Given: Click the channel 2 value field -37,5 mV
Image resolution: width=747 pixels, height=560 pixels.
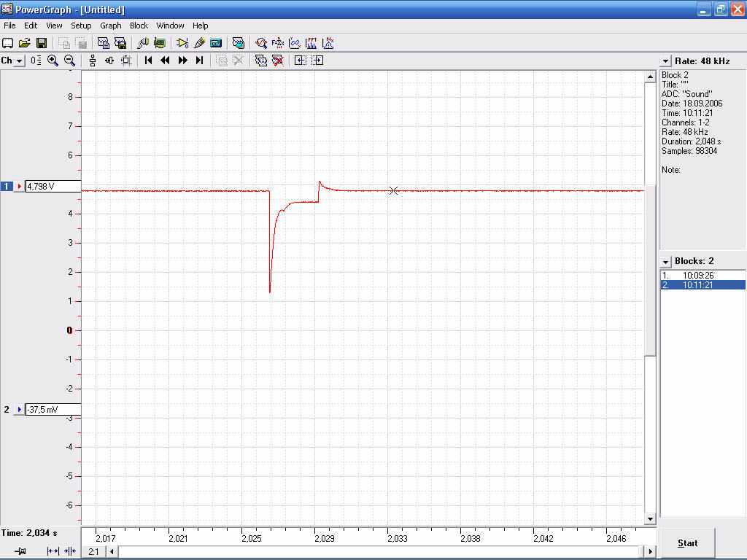Looking at the screenshot, I should (53, 410).
